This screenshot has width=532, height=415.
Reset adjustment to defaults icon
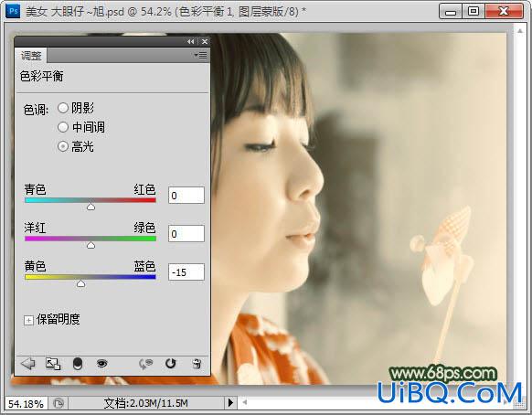[x=171, y=364]
